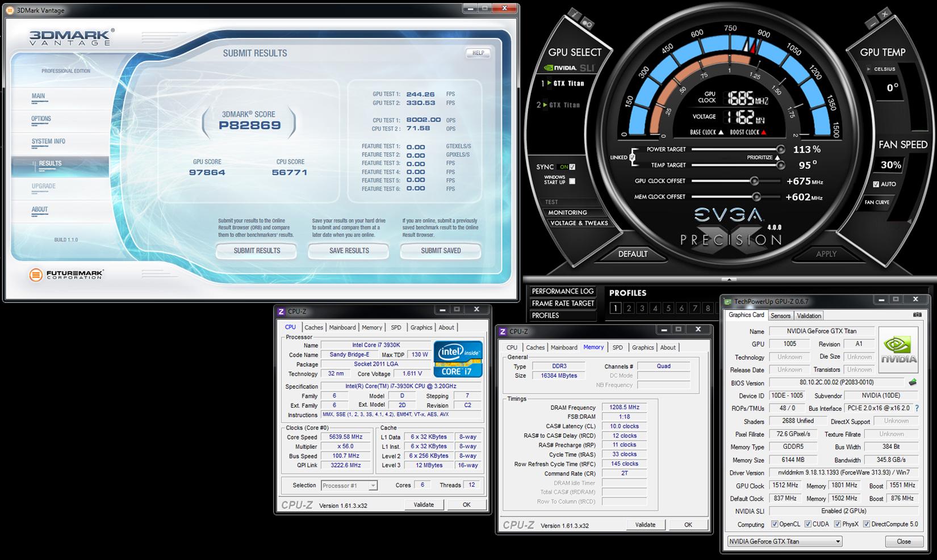Click the Temp Target slider handle
937x560 pixels.
pyautogui.click(x=781, y=165)
